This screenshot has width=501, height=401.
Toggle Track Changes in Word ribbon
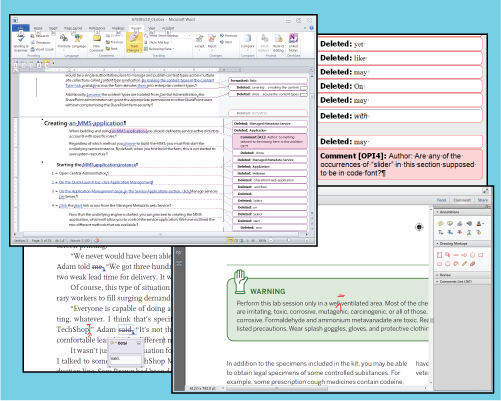pyautogui.click(x=134, y=43)
